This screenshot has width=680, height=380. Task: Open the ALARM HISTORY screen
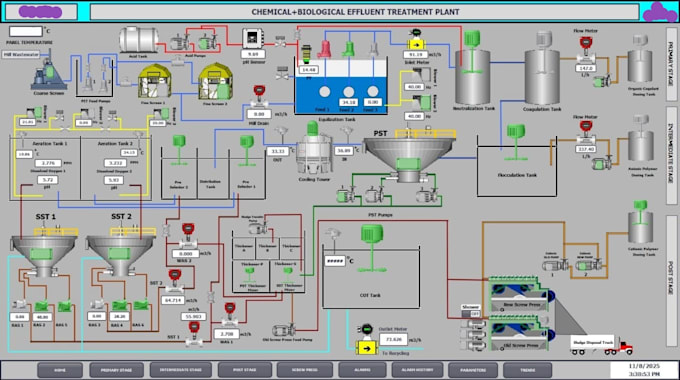417,370
